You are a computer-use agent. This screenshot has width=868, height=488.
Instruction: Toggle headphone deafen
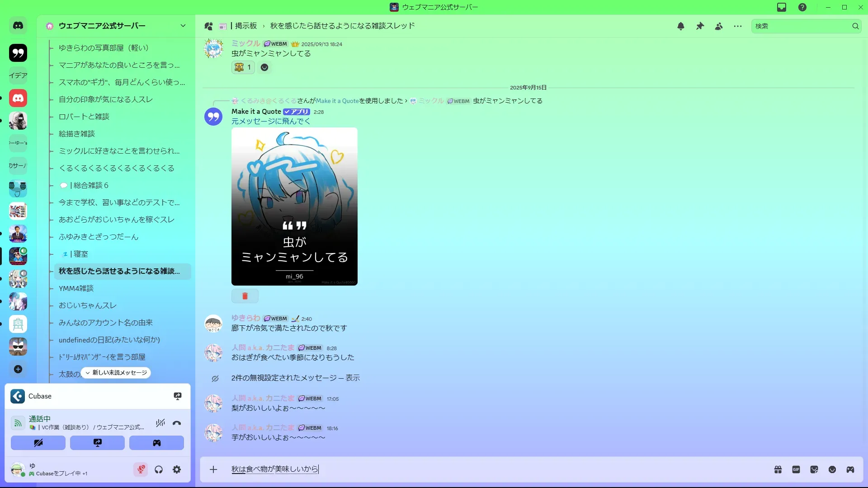coord(159,469)
